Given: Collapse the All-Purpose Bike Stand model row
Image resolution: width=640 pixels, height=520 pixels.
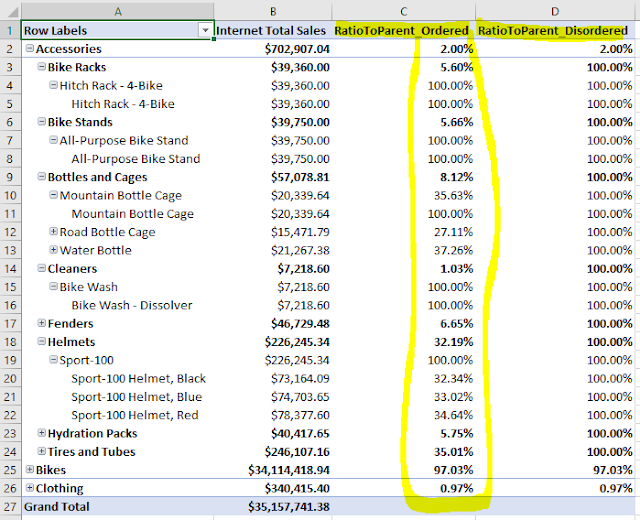Looking at the screenshot, I should [x=53, y=140].
